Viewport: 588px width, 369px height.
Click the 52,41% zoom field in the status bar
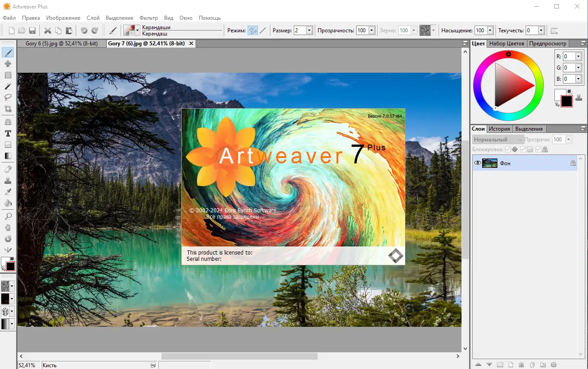coord(29,365)
